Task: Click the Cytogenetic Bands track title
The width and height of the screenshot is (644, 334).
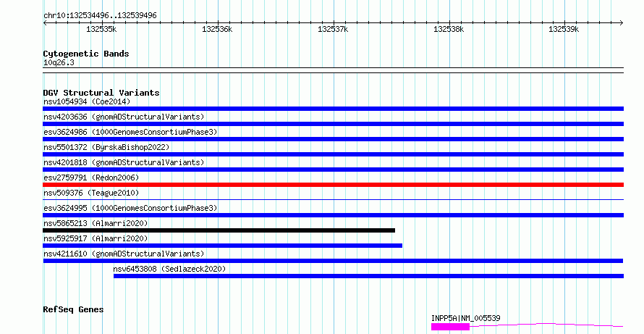Action: click(86, 54)
